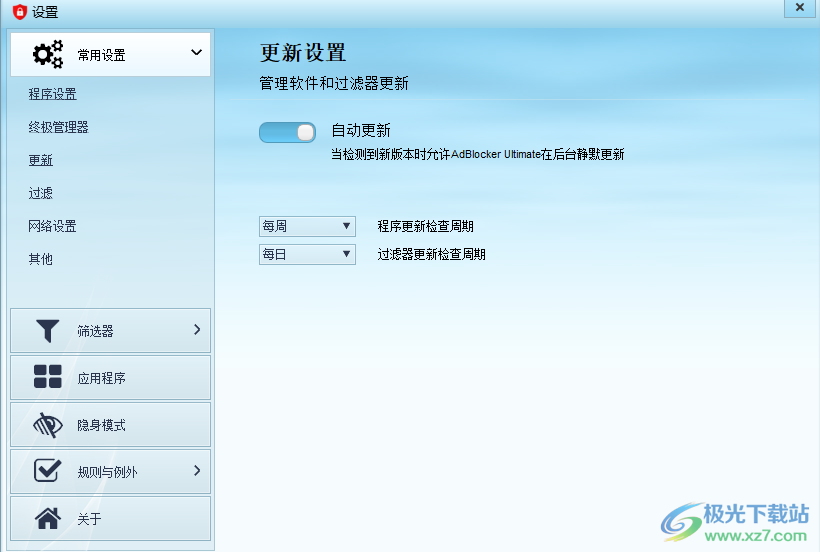Image resolution: width=820 pixels, height=552 pixels.
Task: Click the 管理软件和过滤器更新 subtitle
Action: [334, 83]
